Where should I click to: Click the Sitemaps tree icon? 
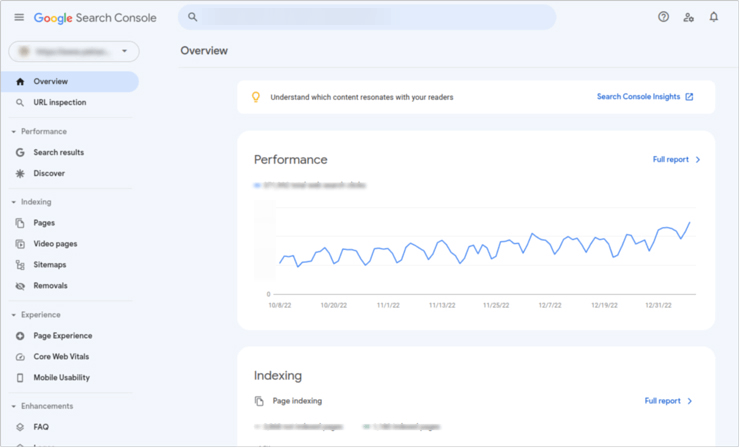[20, 265]
